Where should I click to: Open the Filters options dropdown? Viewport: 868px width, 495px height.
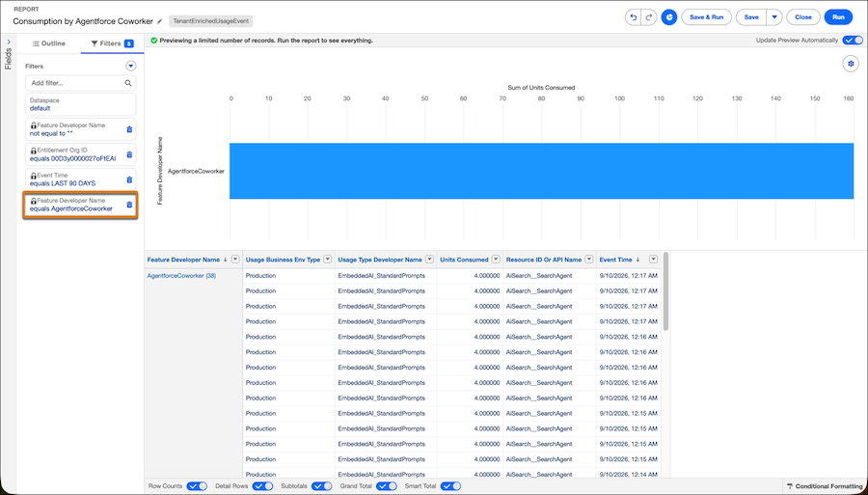130,66
